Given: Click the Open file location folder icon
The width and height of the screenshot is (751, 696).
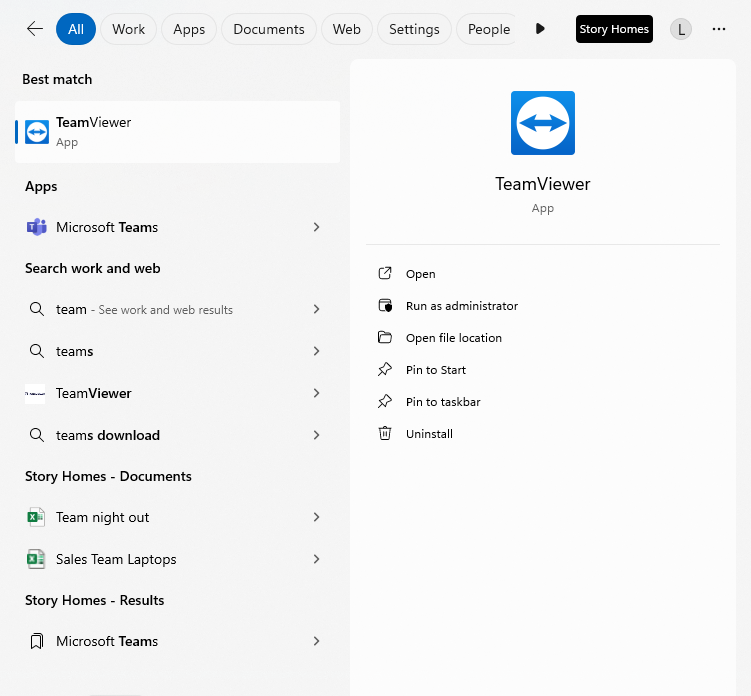Looking at the screenshot, I should [385, 338].
